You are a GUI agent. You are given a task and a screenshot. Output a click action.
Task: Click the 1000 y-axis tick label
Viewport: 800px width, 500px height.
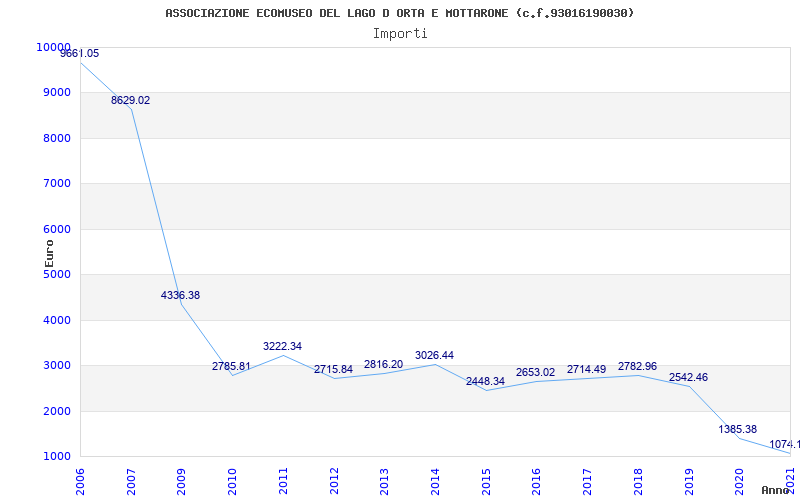57,457
